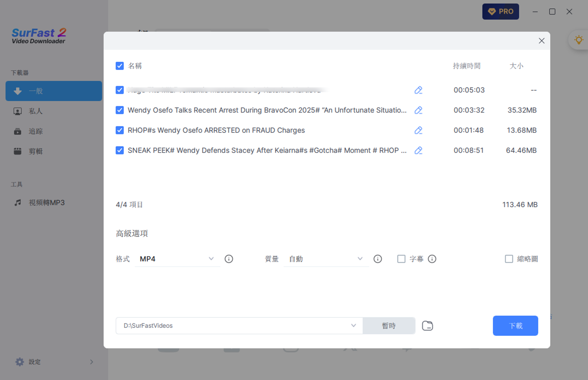Show info about the 質量 quality setting
Screen dimensions: 588x380
(x=378, y=259)
